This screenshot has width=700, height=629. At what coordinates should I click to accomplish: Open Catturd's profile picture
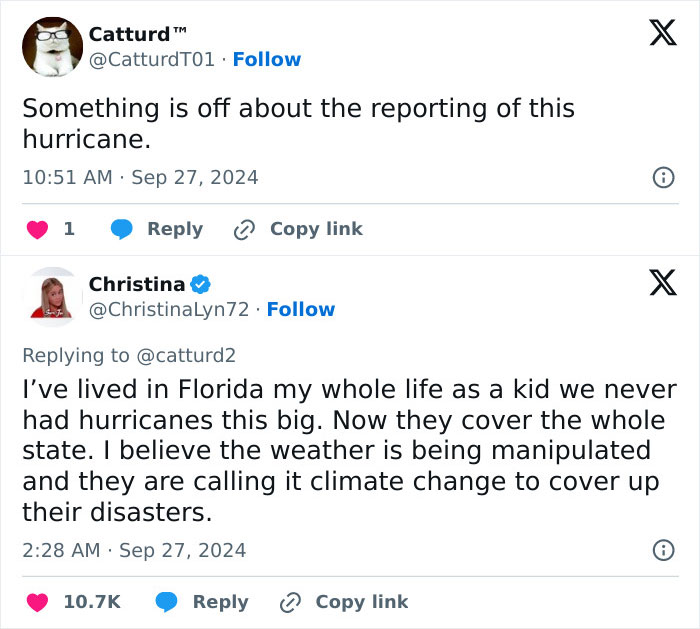52,47
